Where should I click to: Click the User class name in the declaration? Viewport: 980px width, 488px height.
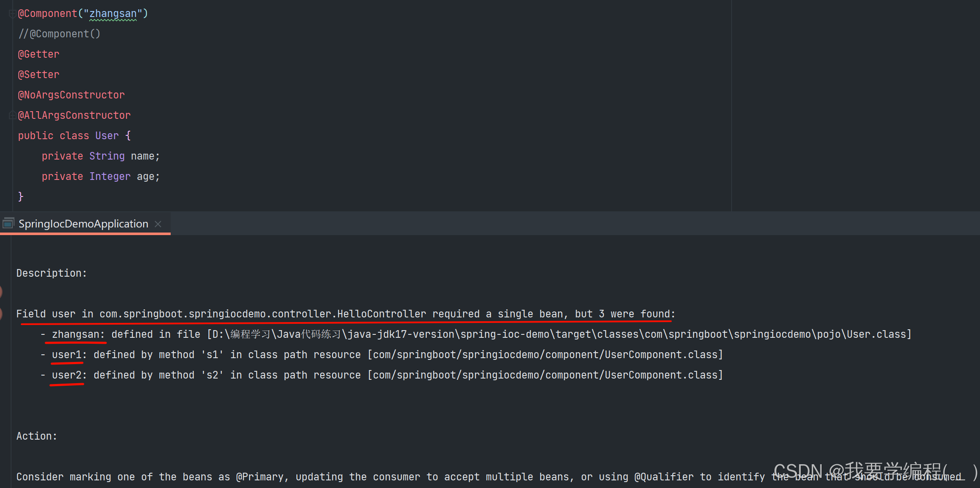[107, 136]
